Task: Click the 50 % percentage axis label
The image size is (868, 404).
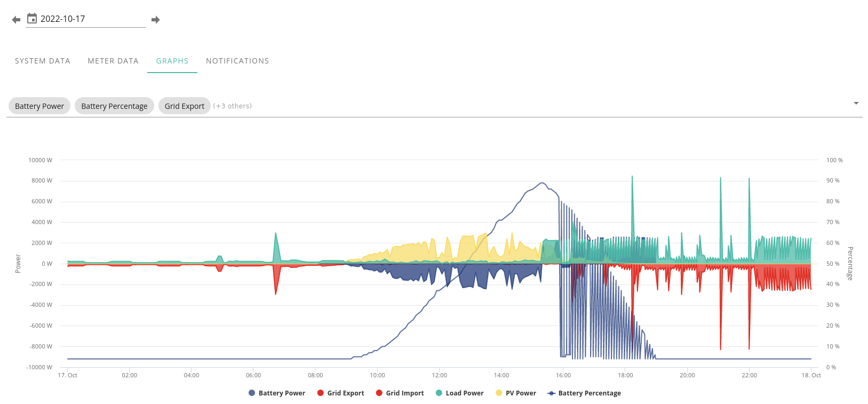Action: (833, 264)
